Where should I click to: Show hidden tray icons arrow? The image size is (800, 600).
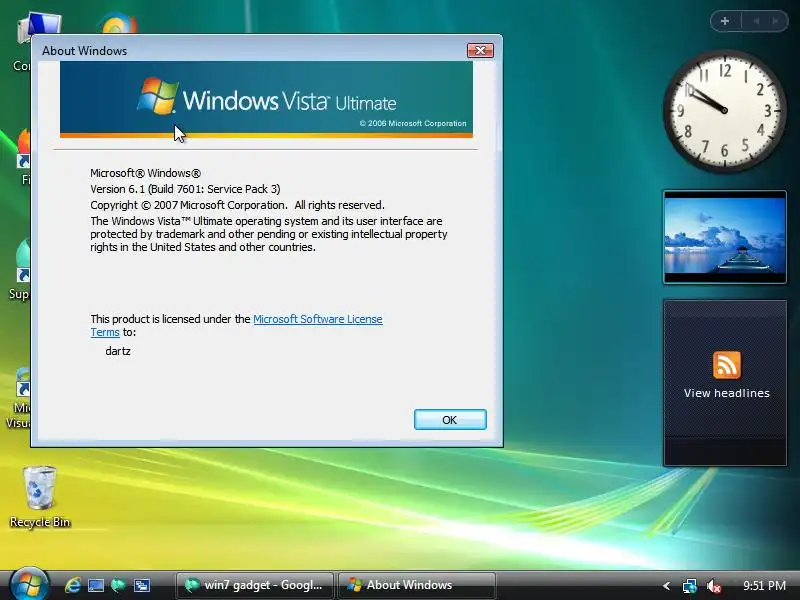click(666, 586)
